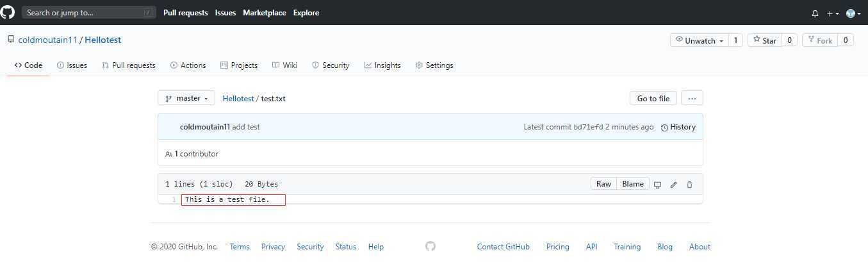Open footer Terms link
Image resolution: width=868 pixels, height=275 pixels.
pos(240,247)
